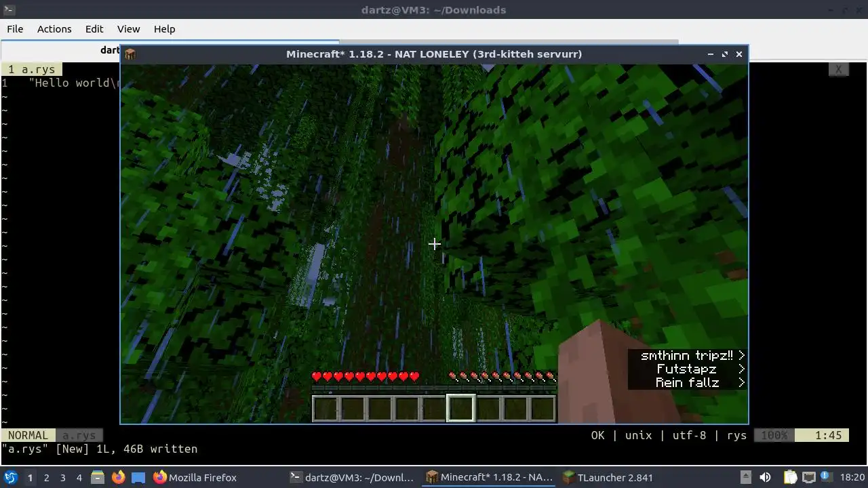The height and width of the screenshot is (488, 868).
Task: Click the white crosshair in Minecraft view
Action: tap(434, 244)
